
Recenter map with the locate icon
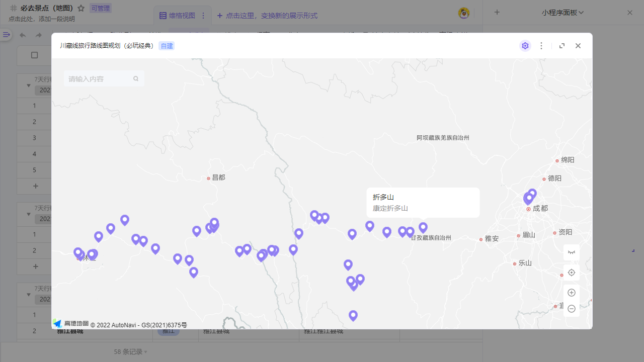point(572,273)
